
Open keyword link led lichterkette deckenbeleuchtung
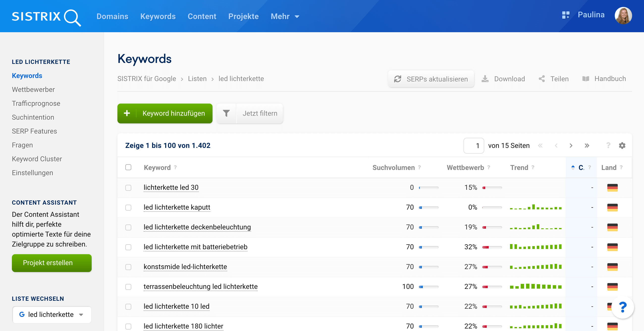pyautogui.click(x=197, y=227)
